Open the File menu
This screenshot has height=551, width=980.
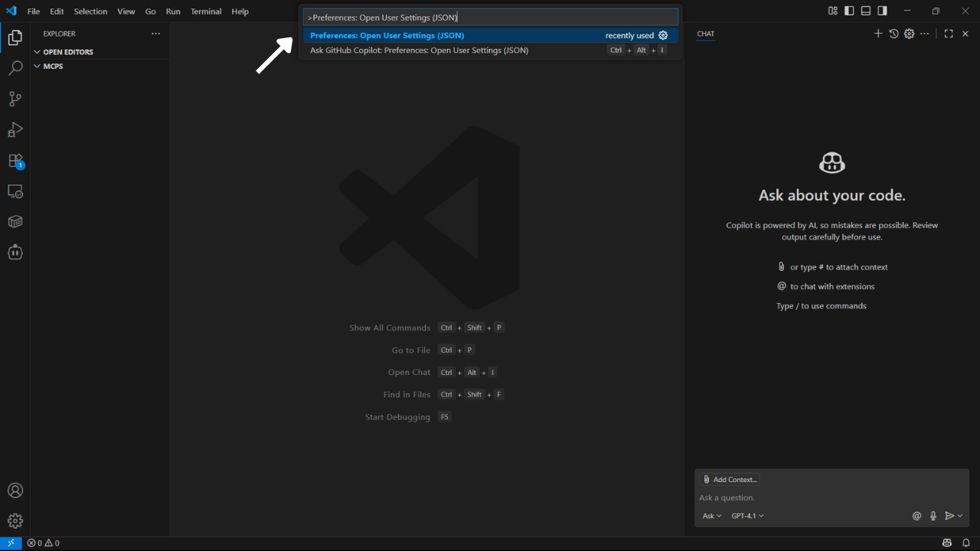pyautogui.click(x=34, y=11)
